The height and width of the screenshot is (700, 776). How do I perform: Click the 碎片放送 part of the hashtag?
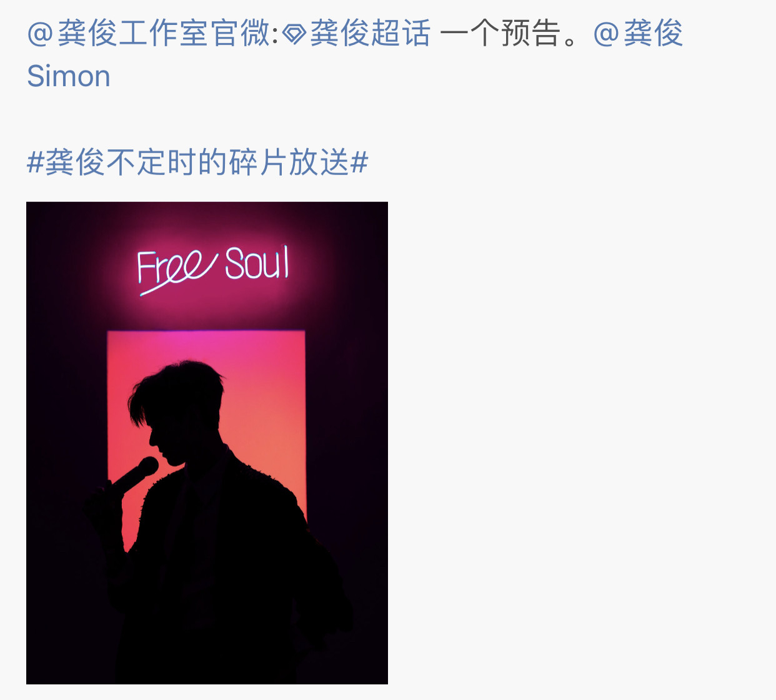point(289,162)
